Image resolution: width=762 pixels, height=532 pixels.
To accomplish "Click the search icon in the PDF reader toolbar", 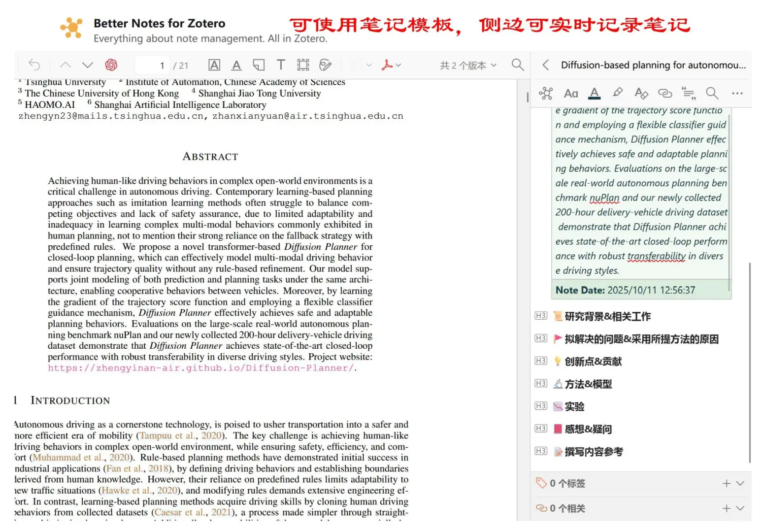I will pos(518,65).
